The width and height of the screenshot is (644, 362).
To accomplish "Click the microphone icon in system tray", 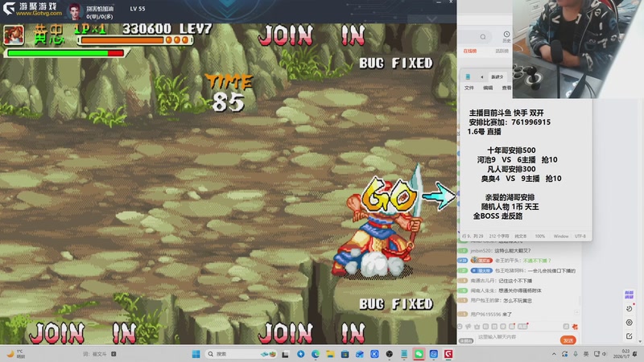I will 576,354.
